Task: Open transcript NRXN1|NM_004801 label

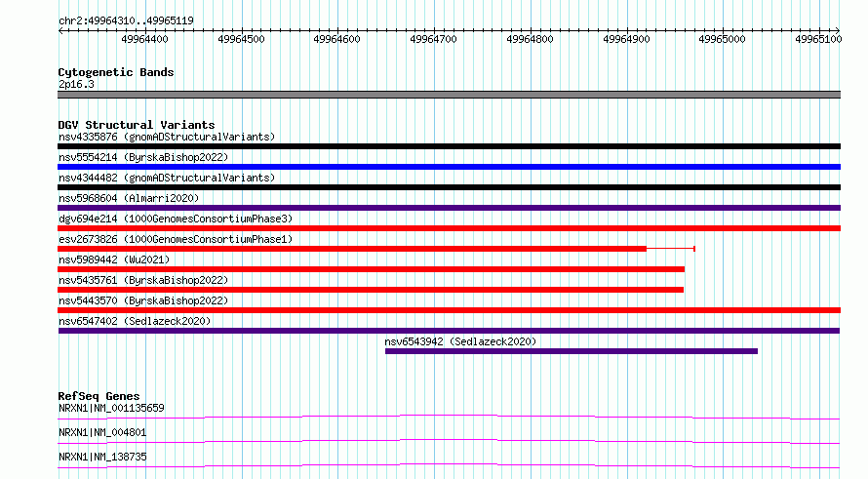Action: coord(102,432)
